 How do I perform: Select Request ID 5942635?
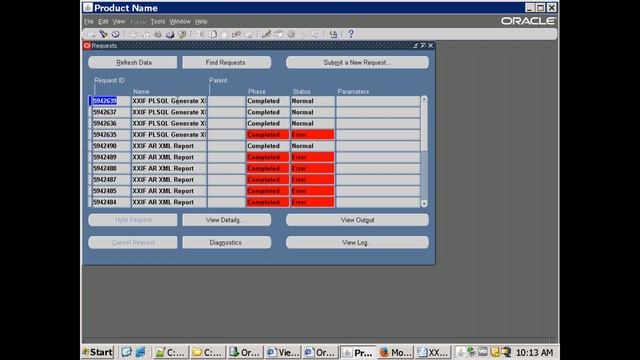[111, 135]
